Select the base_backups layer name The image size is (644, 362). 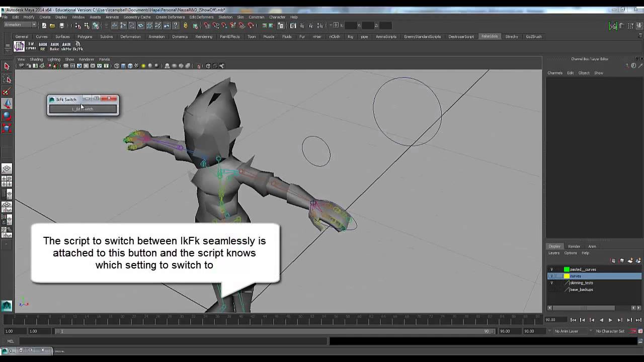[582, 290]
